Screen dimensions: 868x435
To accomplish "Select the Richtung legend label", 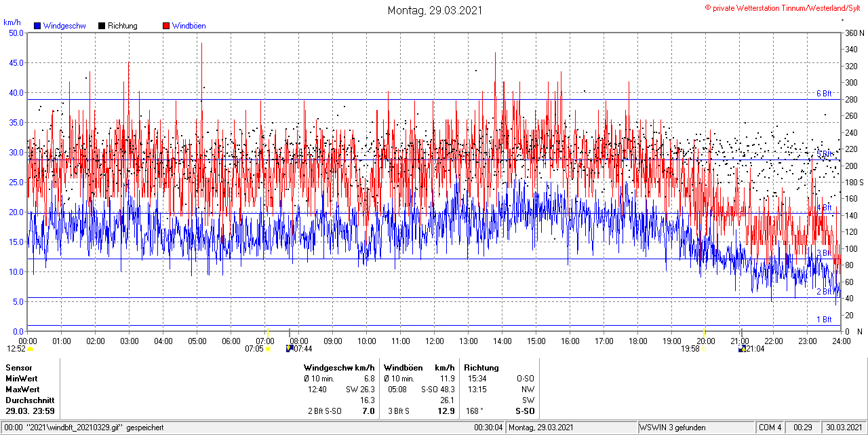I will [123, 26].
